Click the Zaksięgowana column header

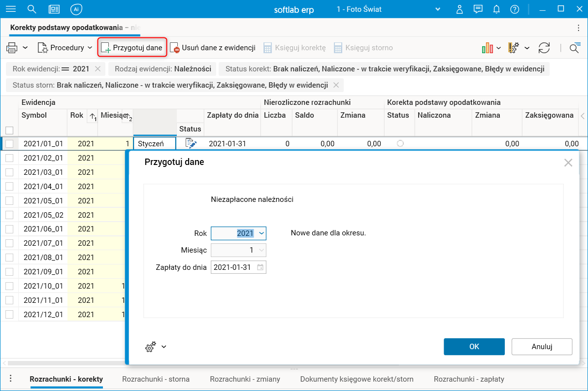[549, 115]
